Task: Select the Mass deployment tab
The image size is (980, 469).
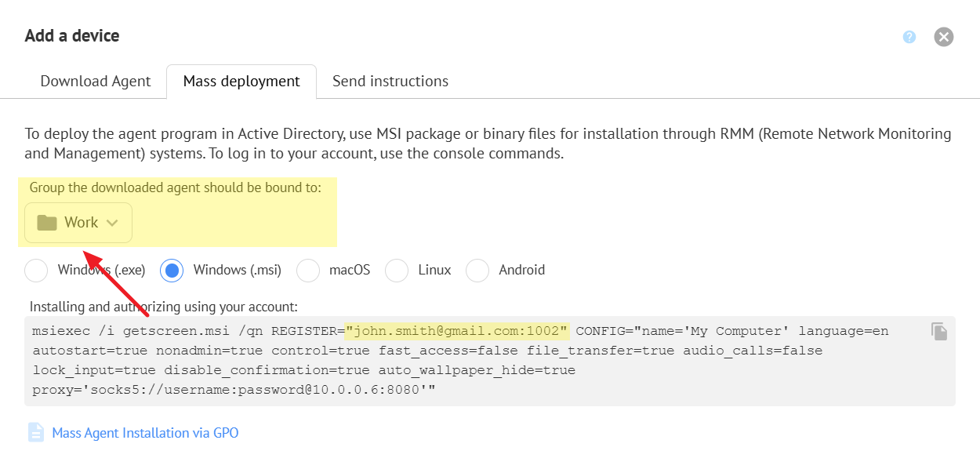Action: click(241, 82)
